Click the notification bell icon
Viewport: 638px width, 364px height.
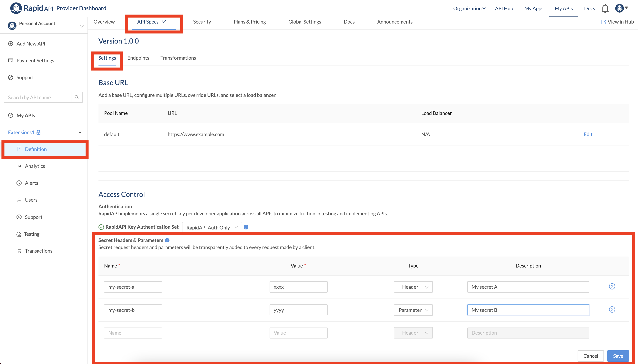point(605,8)
